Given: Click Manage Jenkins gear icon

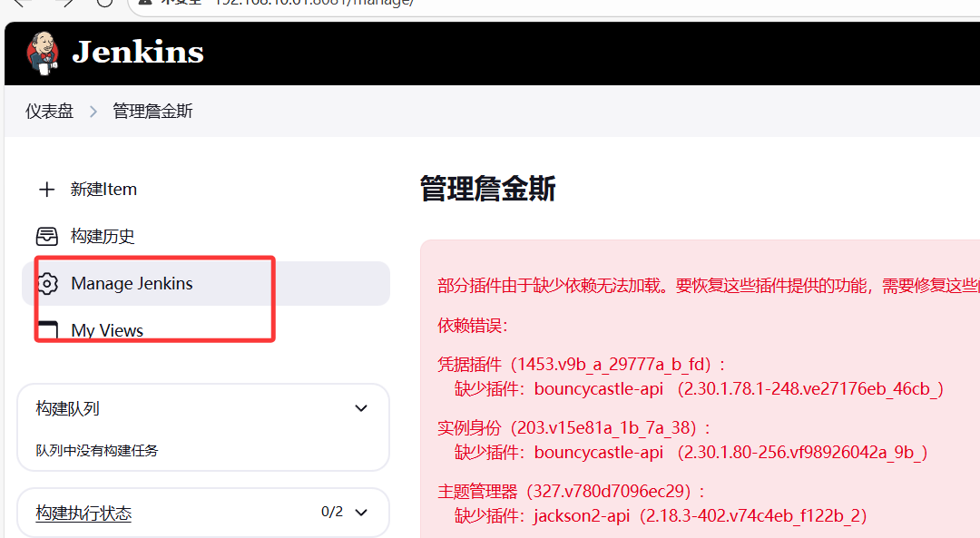Looking at the screenshot, I should tap(47, 284).
